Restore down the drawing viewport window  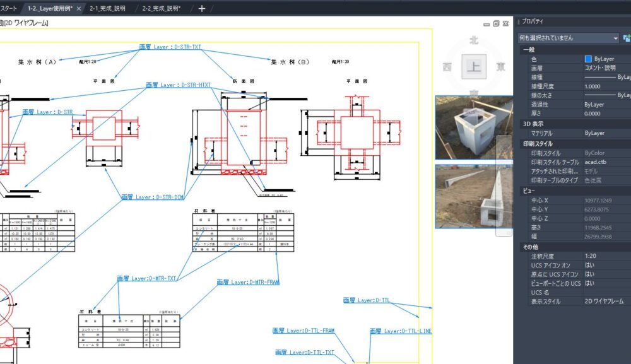tap(496, 24)
